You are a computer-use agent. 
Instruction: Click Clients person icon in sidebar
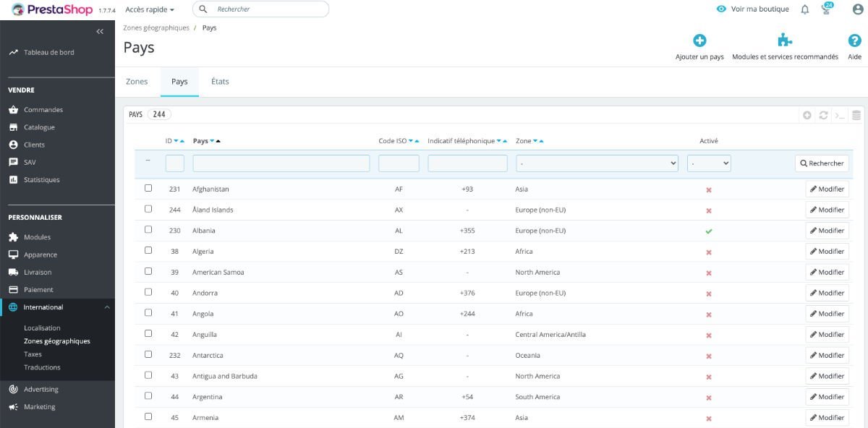(13, 145)
